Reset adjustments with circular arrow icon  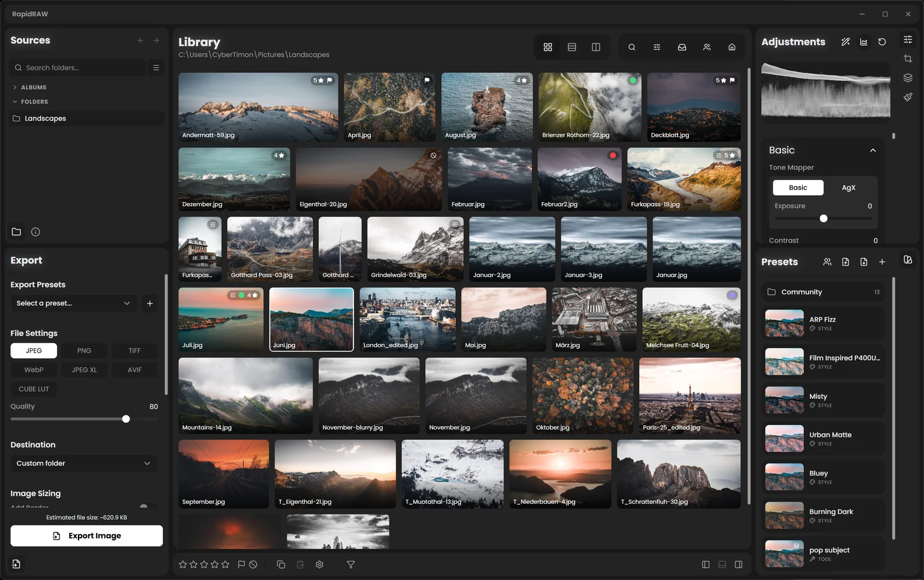(x=882, y=42)
